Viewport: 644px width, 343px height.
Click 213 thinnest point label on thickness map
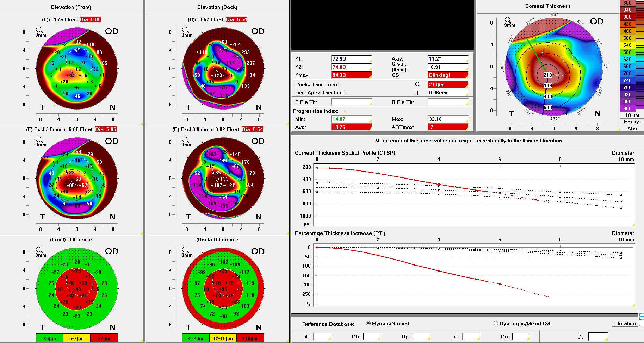[548, 75]
